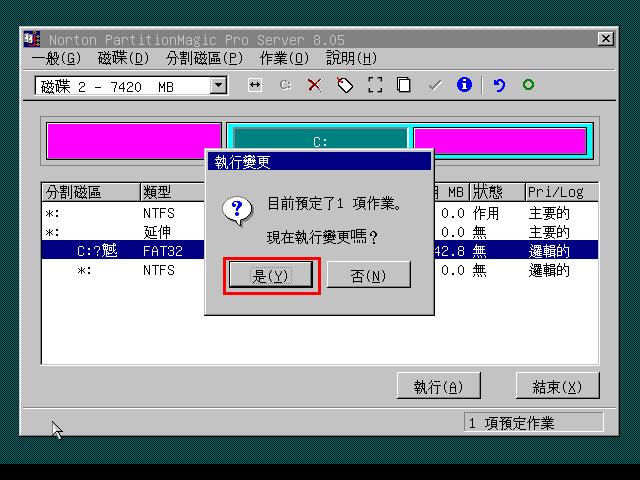
Task: Click the copy partition toolbar icon
Action: click(x=404, y=85)
